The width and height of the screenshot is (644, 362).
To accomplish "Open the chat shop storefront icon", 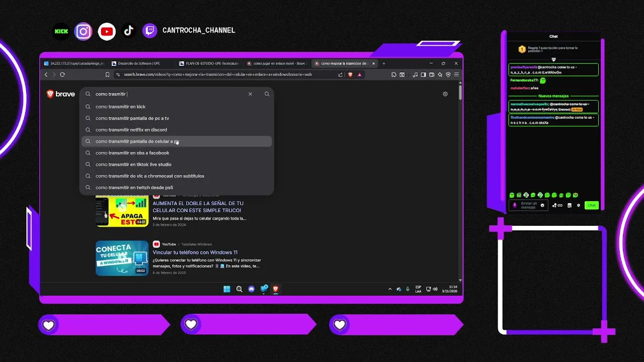I will coord(570,205).
